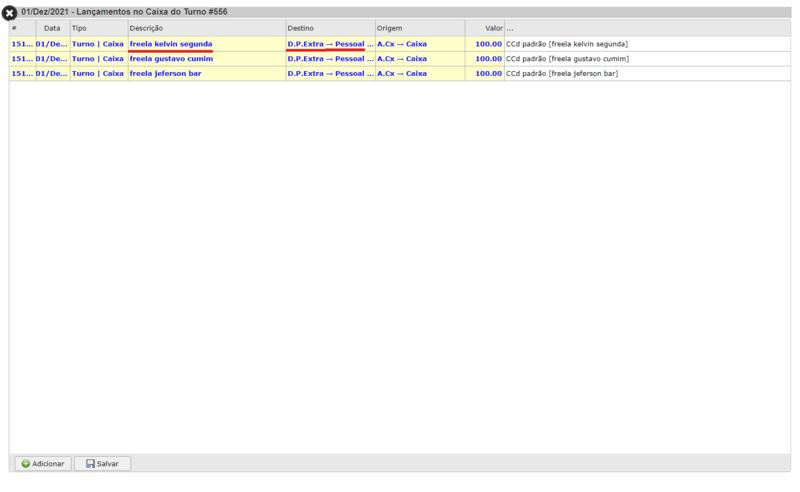This screenshot has height=492, width=800.
Task: Click 'CCd padrão [freela kelvin segunda]' note
Action: tap(567, 44)
